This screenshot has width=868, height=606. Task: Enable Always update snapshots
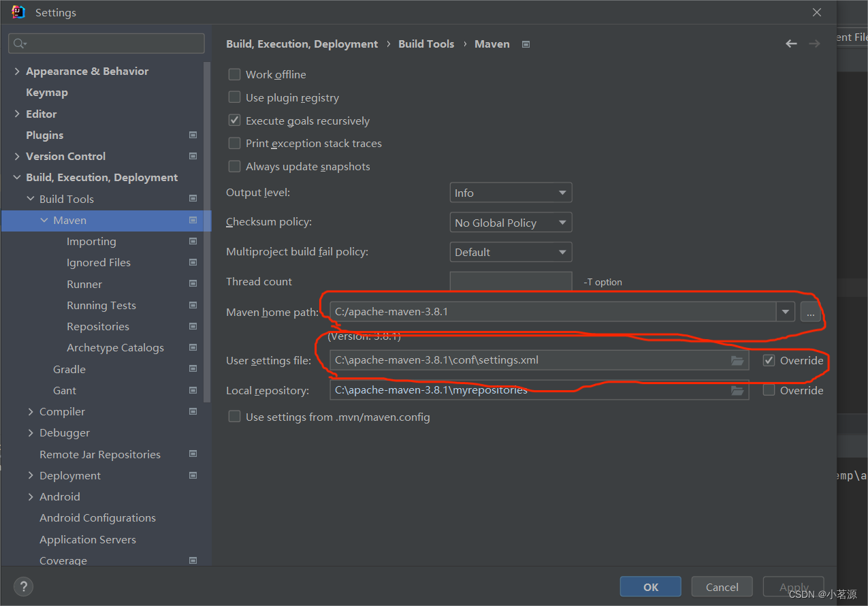click(234, 166)
